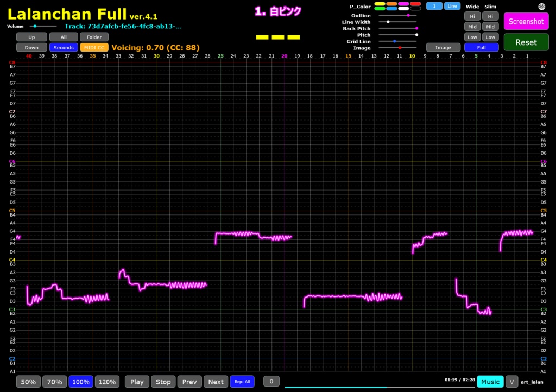Select the blue P_Color swatch

pos(391,9)
